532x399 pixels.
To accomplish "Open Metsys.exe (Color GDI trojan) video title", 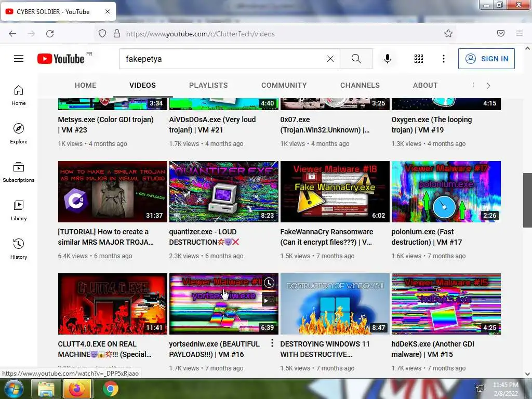I will [x=105, y=125].
